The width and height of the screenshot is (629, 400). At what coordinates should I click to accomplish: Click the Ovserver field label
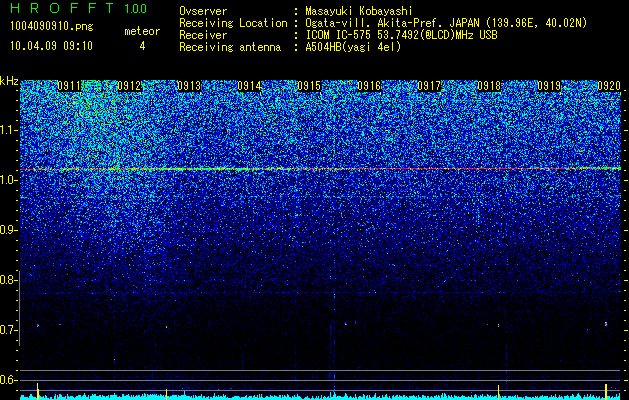[x=203, y=11]
